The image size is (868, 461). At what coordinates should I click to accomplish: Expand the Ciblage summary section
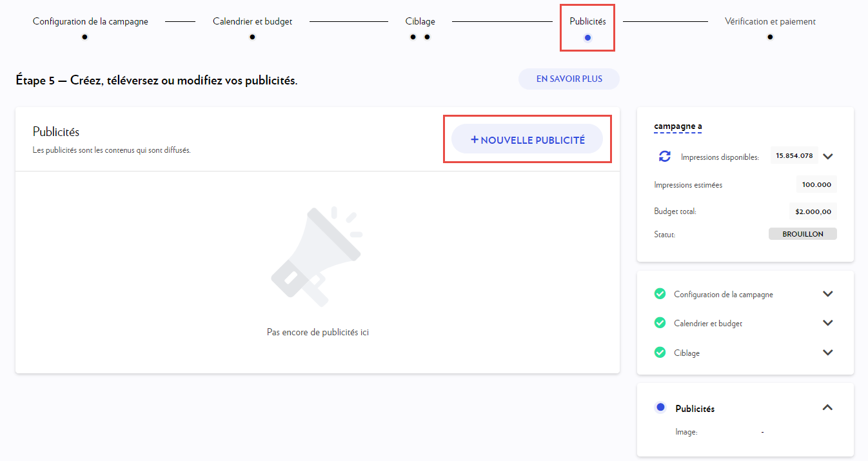tap(828, 353)
